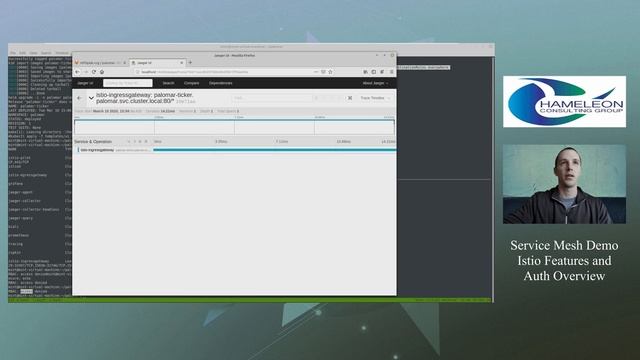The height and width of the screenshot is (360, 640).
Task: Click 'jaeger-query' line in terminal output
Action: point(20,218)
